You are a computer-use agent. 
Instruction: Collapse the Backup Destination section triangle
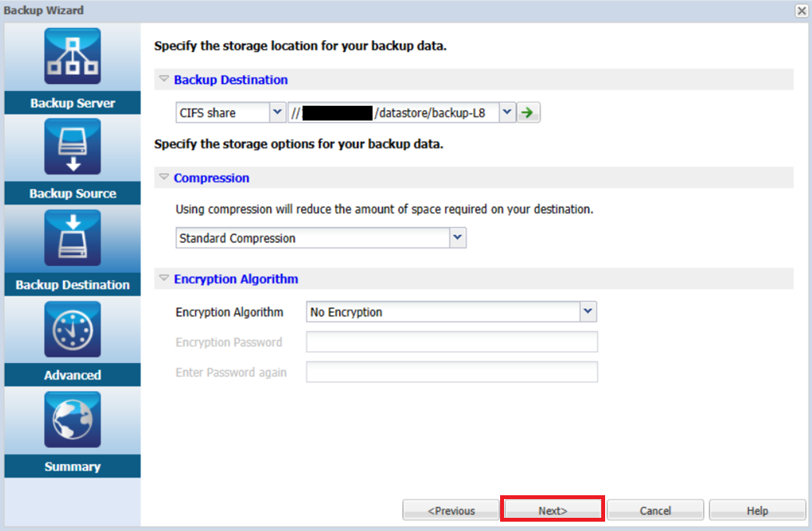coord(164,79)
